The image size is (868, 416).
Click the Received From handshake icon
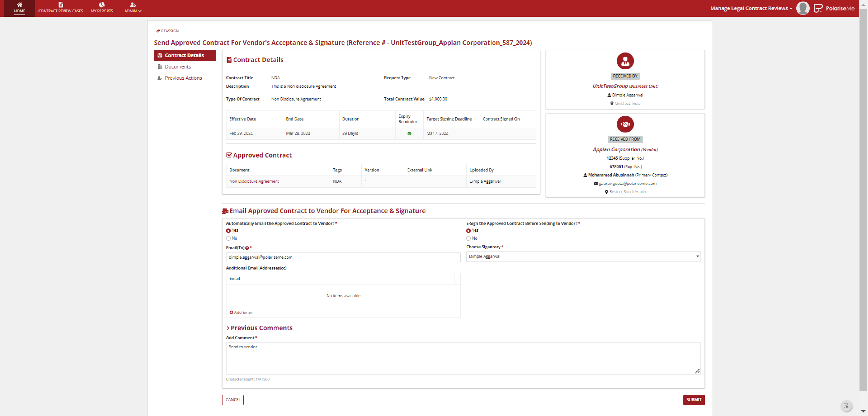(x=625, y=124)
